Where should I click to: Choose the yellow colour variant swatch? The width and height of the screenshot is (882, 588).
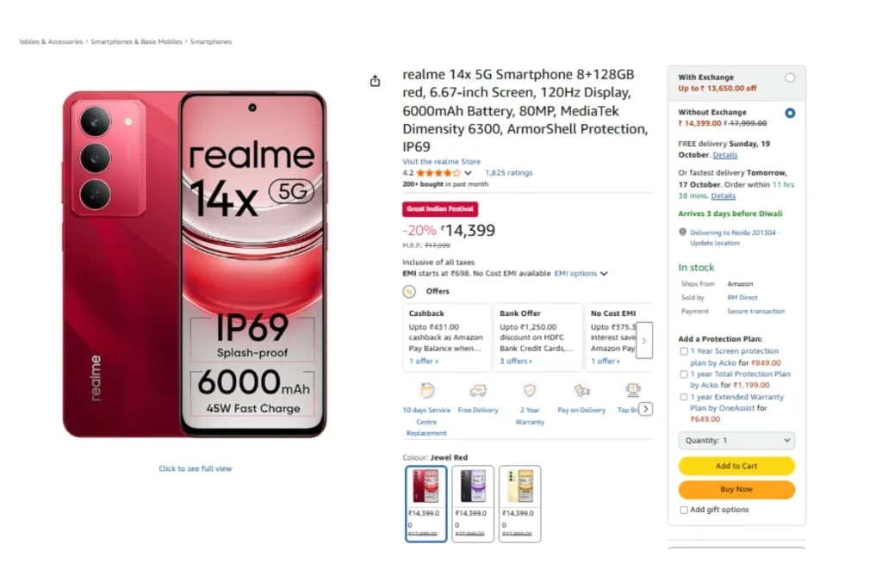[519, 504]
